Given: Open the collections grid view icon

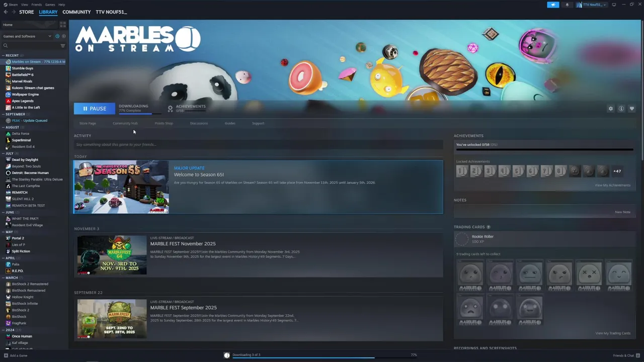Looking at the screenshot, I should coord(63,25).
